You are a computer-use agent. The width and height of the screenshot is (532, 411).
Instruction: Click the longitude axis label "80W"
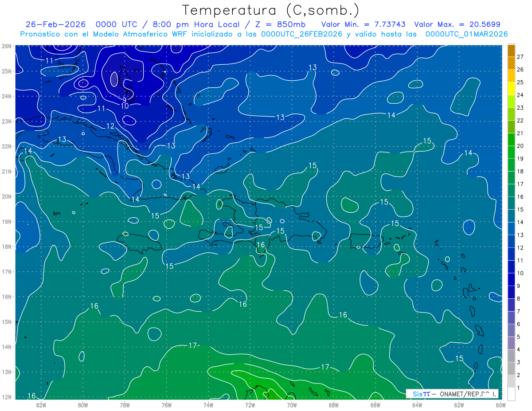pyautogui.click(x=83, y=405)
